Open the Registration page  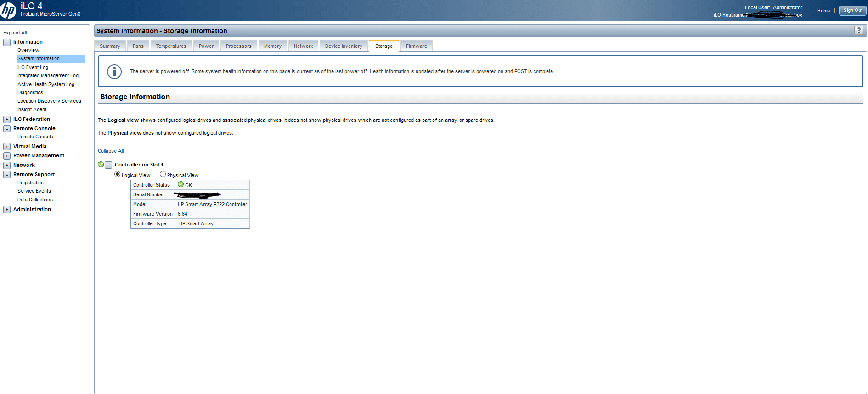pyautogui.click(x=30, y=183)
